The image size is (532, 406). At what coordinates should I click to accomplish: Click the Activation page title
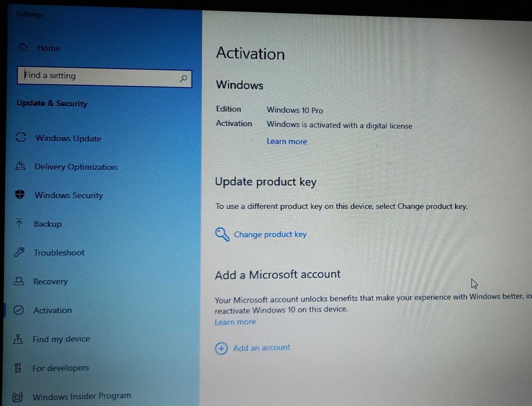pyautogui.click(x=251, y=53)
